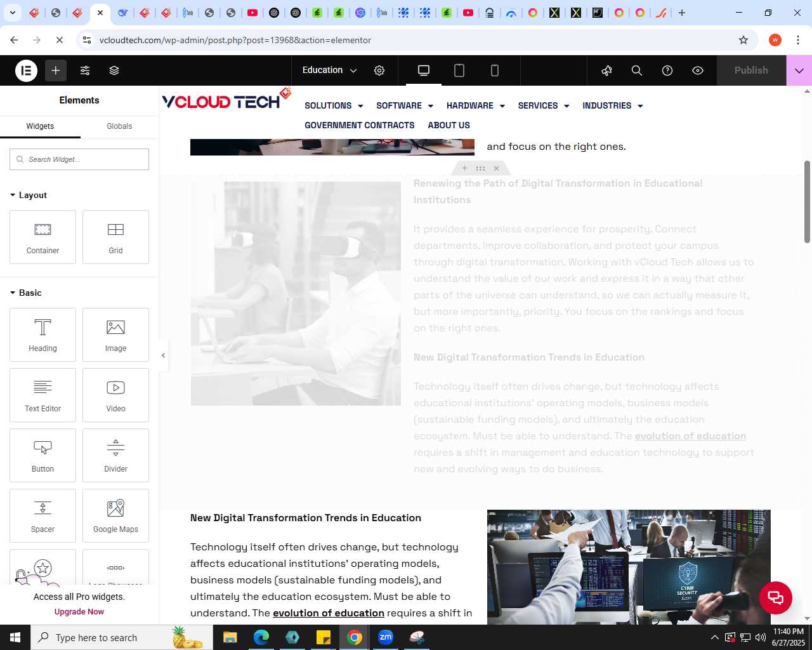Select the Spacer widget
Viewport: 812px width, 650px height.
click(x=43, y=515)
